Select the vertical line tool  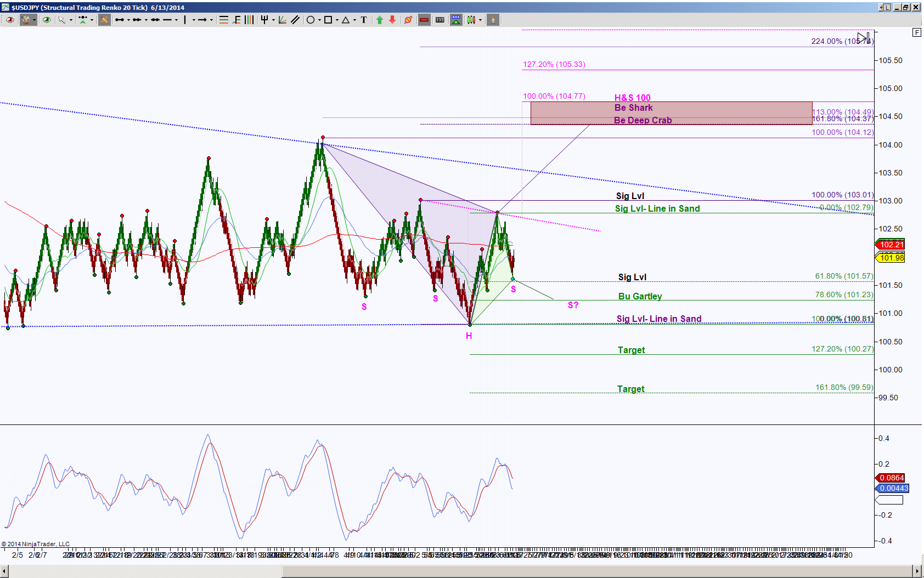[x=185, y=20]
